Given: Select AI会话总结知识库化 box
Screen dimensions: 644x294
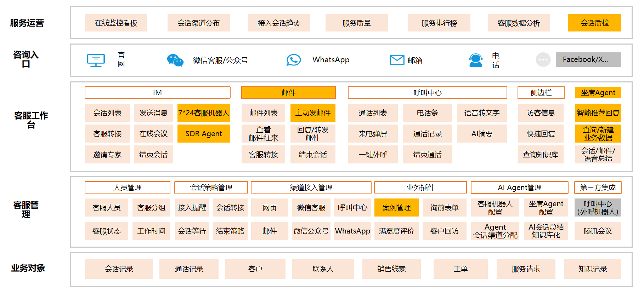Looking at the screenshot, I should tap(546, 231).
